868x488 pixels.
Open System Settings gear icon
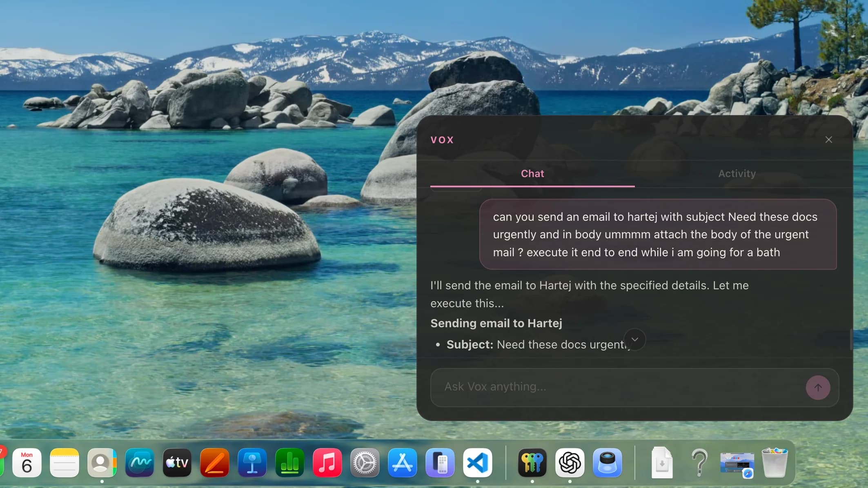[x=365, y=463]
